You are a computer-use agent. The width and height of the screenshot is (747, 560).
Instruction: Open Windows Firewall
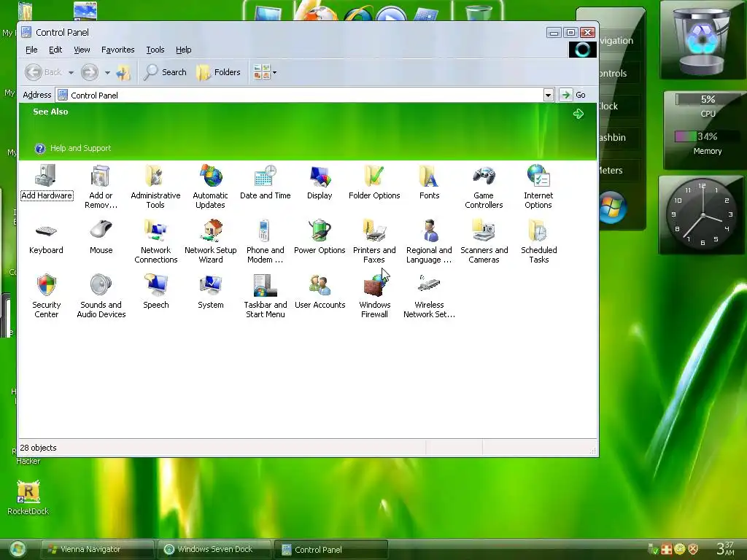pos(374,296)
